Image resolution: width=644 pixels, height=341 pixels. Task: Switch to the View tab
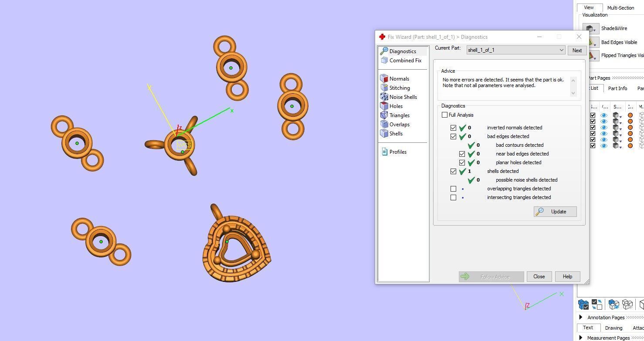(x=589, y=8)
